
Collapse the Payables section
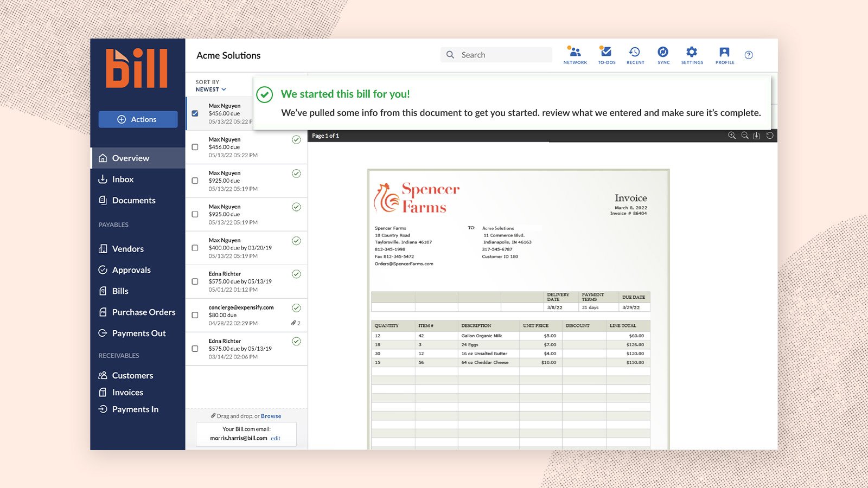(113, 224)
